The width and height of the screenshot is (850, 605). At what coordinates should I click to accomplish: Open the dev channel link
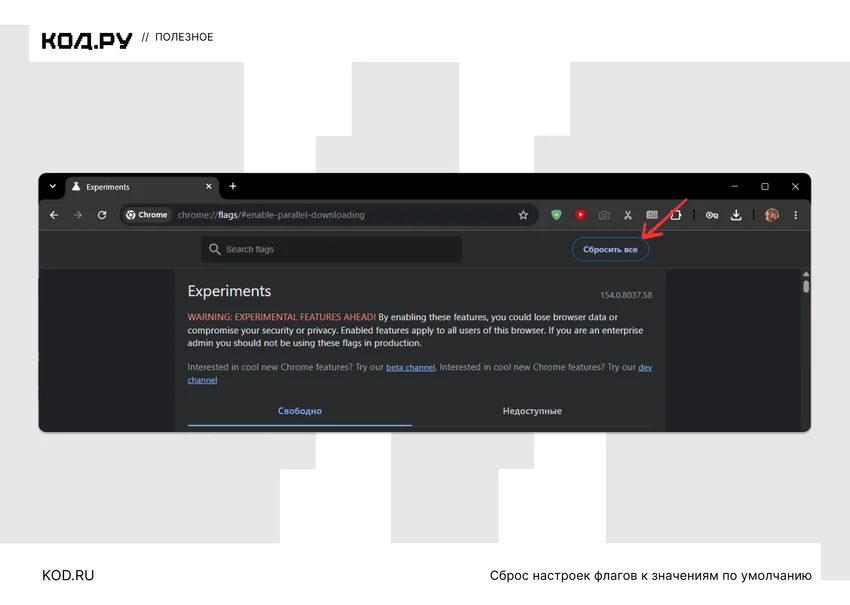(x=645, y=368)
